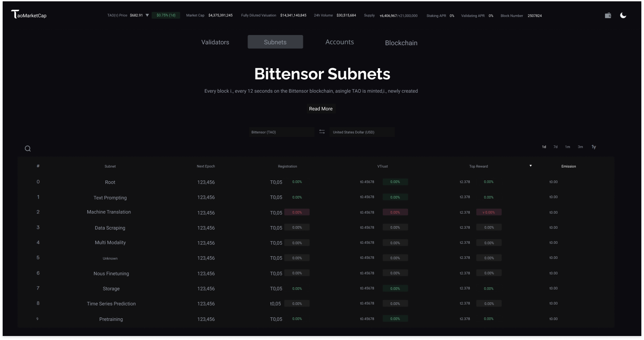Open the Root subnet row
This screenshot has width=644, height=340.
click(x=316, y=182)
